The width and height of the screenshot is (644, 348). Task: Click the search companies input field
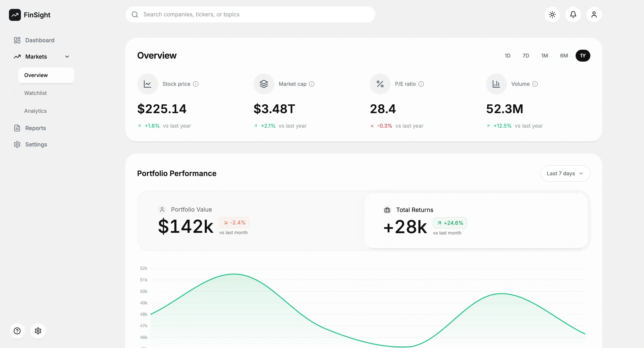(x=250, y=14)
